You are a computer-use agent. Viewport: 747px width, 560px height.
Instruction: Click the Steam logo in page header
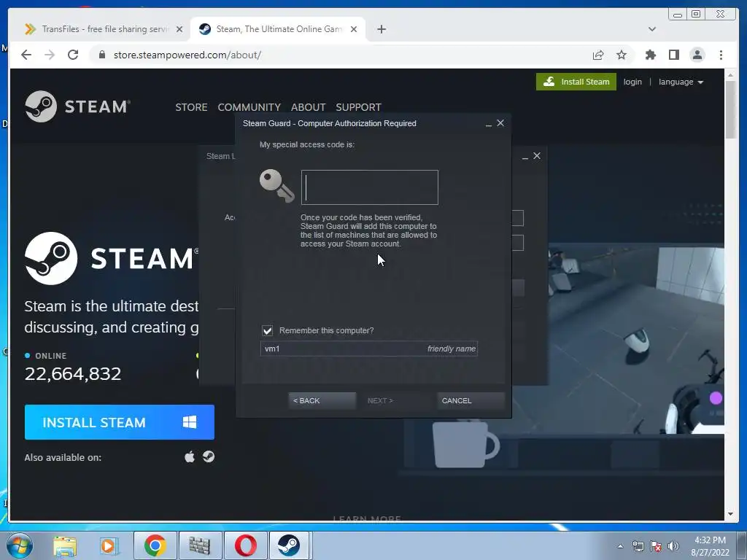pyautogui.click(x=77, y=106)
